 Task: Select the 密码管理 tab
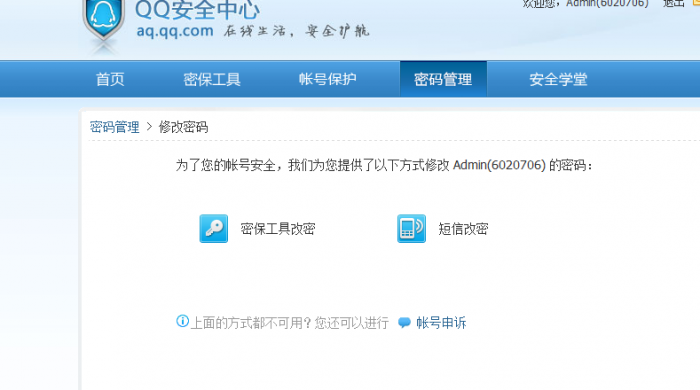pyautogui.click(x=443, y=79)
